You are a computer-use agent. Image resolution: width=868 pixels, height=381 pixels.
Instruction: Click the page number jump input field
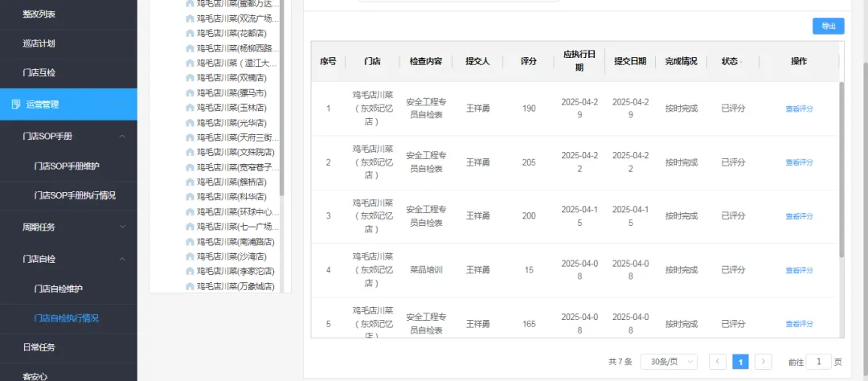tap(818, 362)
